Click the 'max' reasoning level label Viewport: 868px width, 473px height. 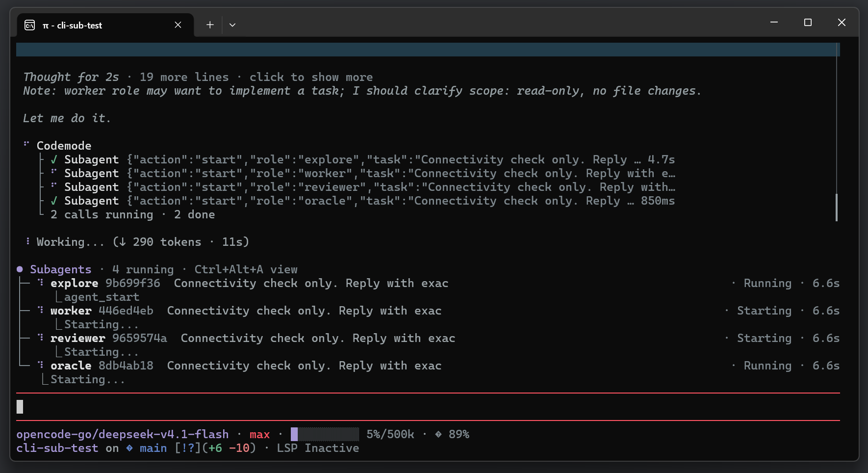coord(259,434)
